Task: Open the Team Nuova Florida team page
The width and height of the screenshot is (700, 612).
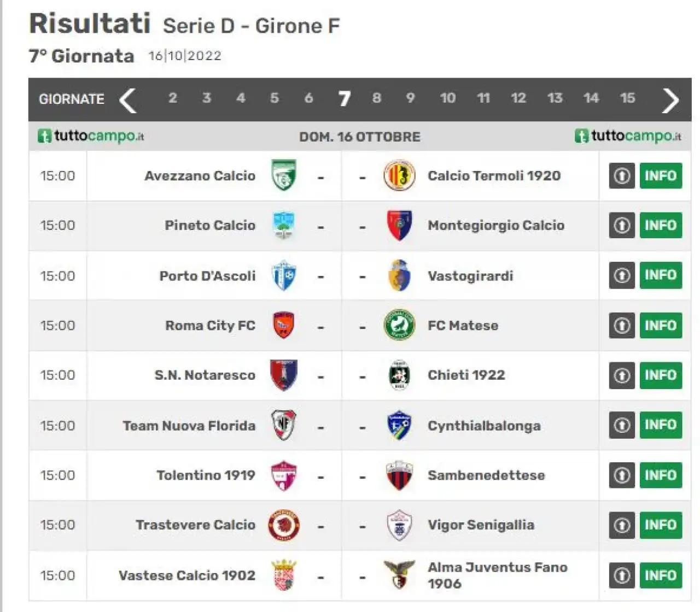Action: tap(189, 426)
